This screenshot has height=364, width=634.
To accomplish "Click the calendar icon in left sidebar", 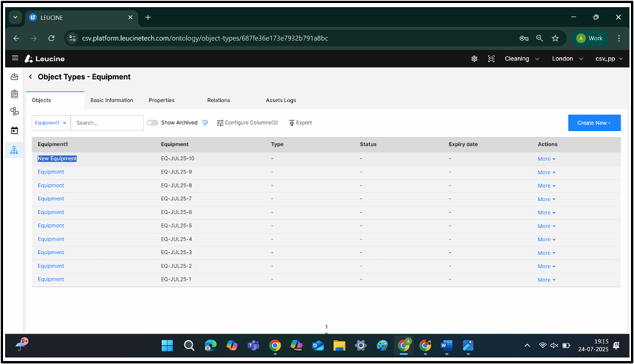I will [14, 131].
